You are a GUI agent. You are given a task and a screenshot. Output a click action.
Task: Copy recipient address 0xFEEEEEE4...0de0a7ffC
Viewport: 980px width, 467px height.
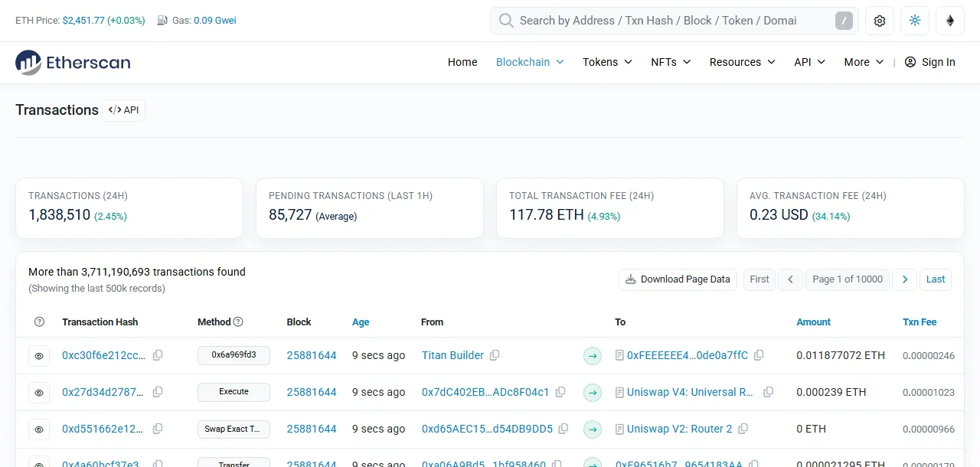coord(759,355)
